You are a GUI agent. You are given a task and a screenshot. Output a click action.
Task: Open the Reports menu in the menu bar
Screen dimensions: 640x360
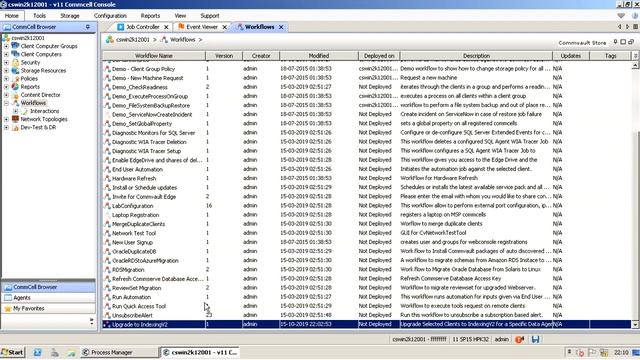[150, 16]
